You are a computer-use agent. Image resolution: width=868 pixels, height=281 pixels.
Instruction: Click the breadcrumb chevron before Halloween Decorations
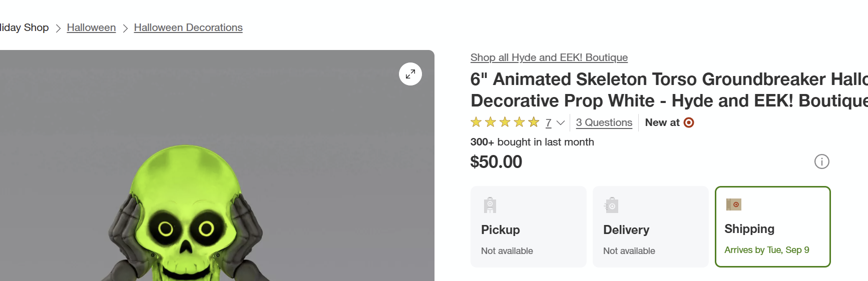[125, 28]
